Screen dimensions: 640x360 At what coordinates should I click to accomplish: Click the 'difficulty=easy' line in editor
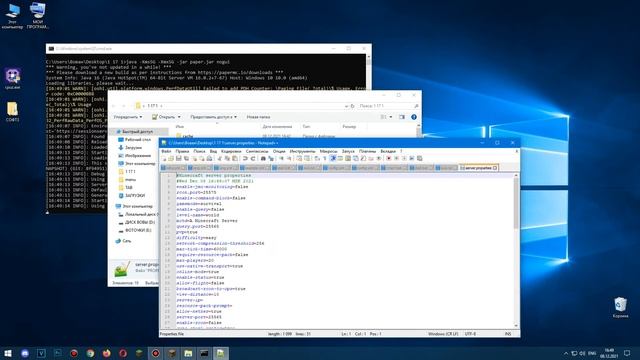coord(196,238)
